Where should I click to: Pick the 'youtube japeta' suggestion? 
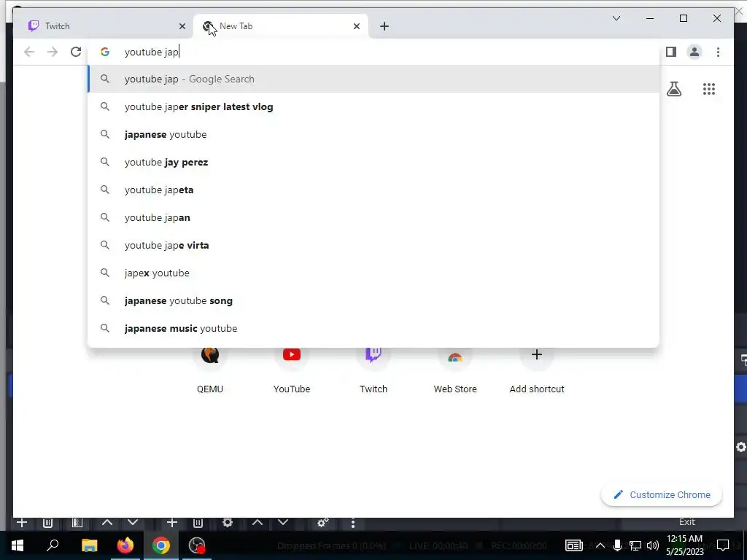tap(373, 190)
